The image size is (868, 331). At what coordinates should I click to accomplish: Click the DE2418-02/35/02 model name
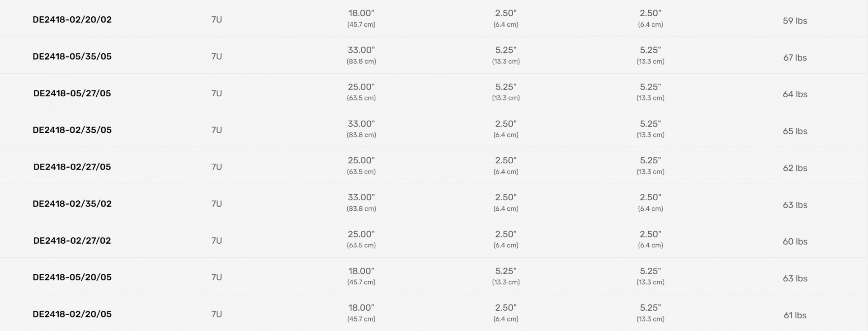point(72,203)
